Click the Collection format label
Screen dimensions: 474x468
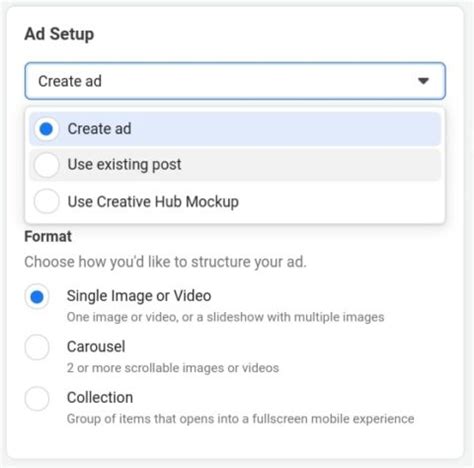pos(100,398)
